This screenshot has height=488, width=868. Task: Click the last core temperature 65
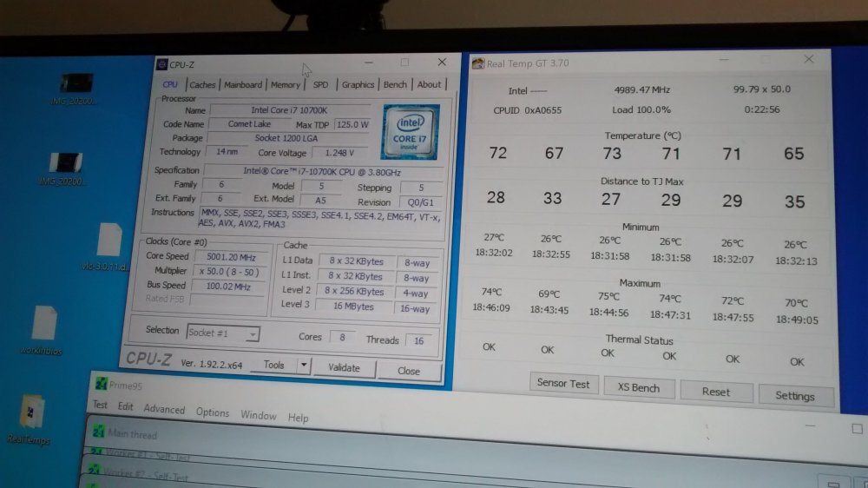coord(793,154)
